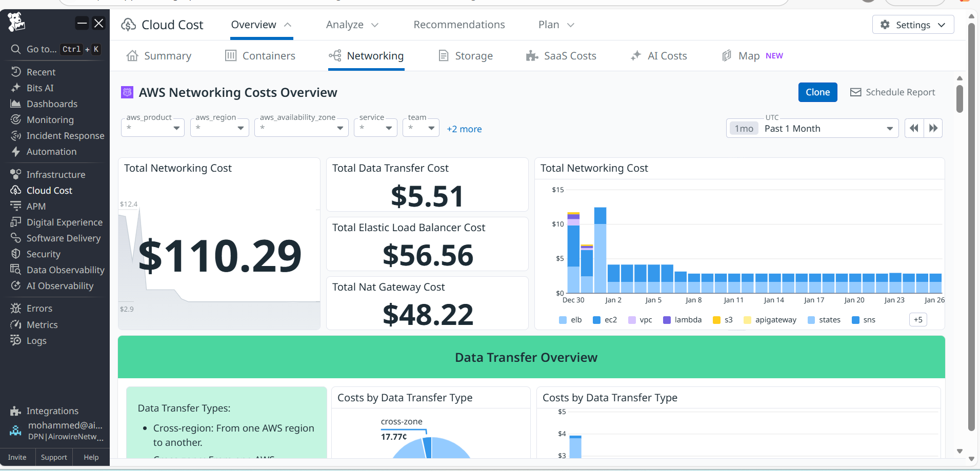Screen dimensions: 980x471
Task: Click the Datadog logo icon
Action: (x=16, y=22)
